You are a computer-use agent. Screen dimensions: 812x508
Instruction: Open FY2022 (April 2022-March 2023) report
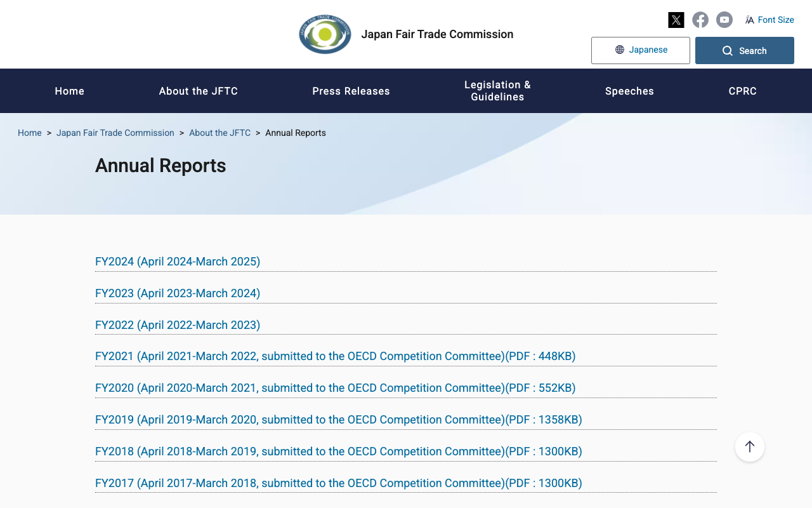pyautogui.click(x=178, y=325)
